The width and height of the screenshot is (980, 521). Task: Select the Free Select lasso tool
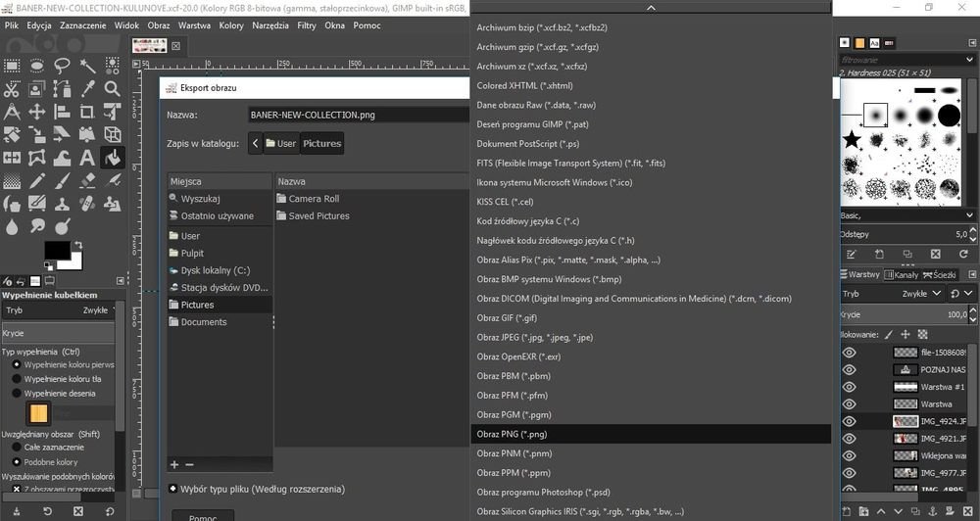(x=62, y=66)
